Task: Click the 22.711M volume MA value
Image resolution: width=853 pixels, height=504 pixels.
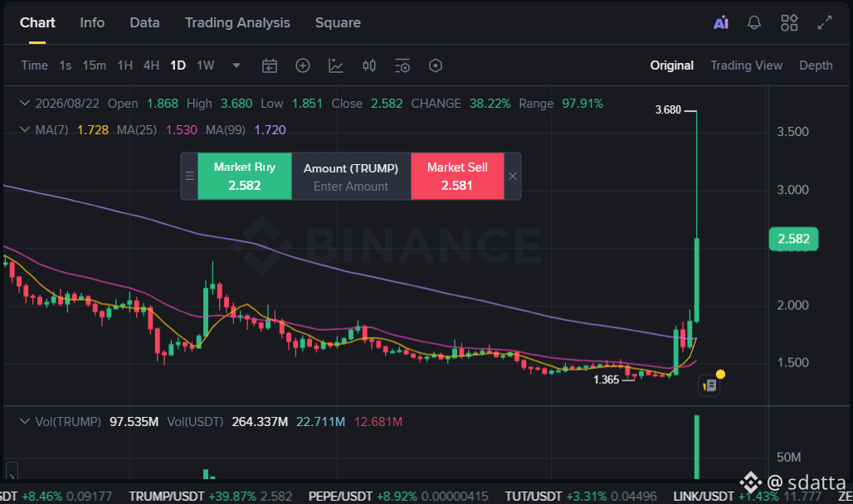Action: (320, 422)
